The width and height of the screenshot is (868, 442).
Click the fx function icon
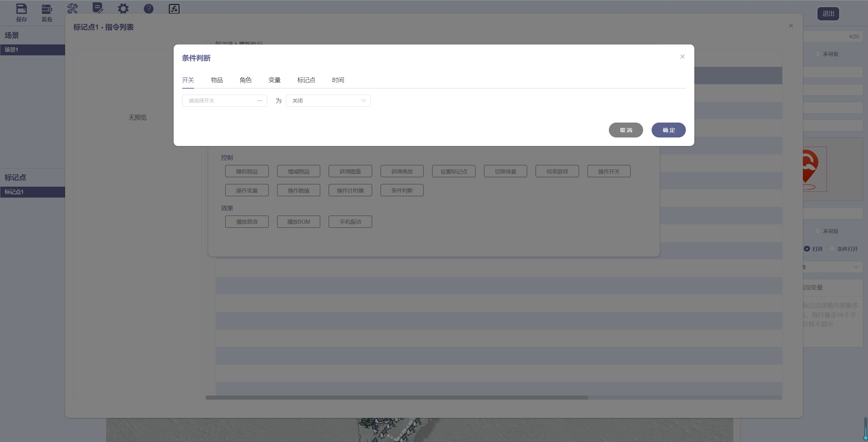point(174,8)
